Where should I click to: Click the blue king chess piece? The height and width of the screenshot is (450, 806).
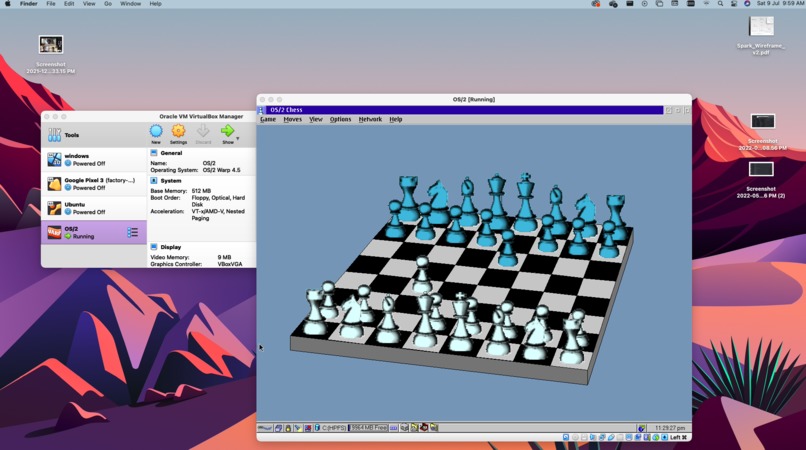click(x=524, y=203)
